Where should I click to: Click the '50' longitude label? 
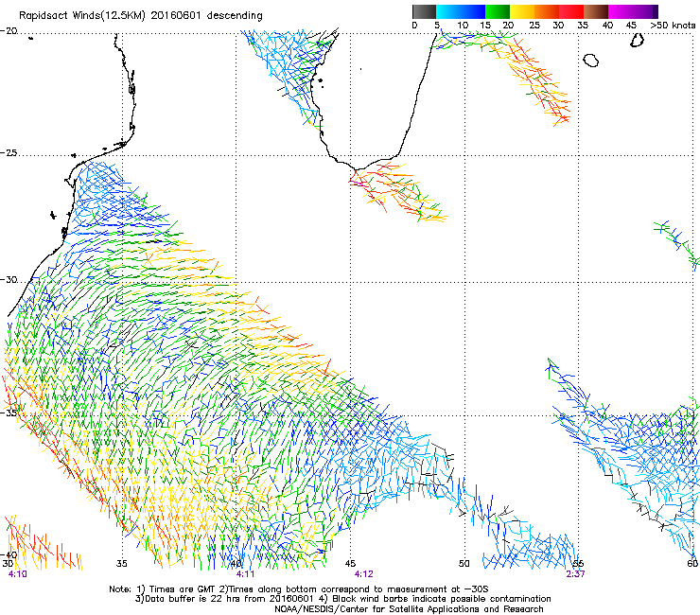click(464, 563)
